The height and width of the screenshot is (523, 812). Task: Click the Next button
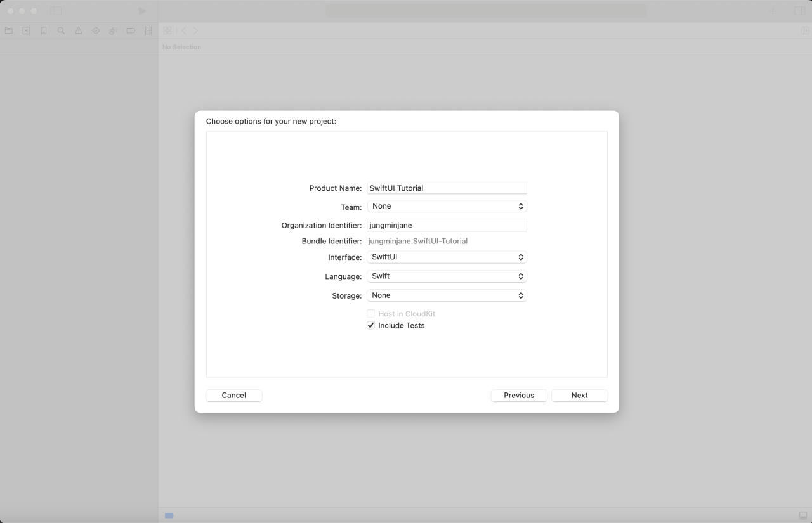point(579,395)
